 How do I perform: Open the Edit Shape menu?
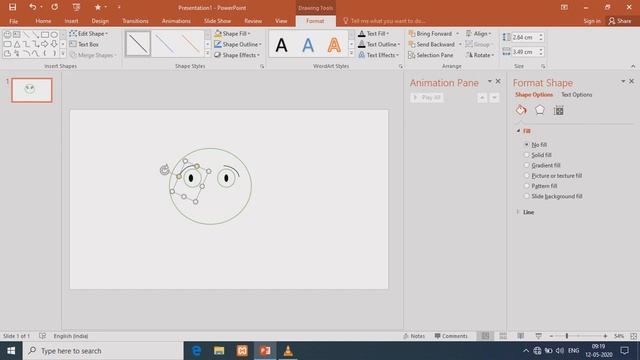89,33
